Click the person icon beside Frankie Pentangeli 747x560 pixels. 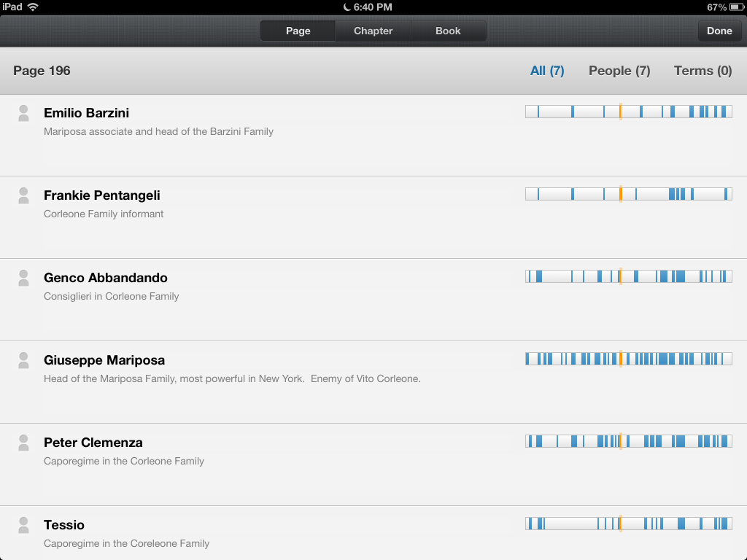23,195
